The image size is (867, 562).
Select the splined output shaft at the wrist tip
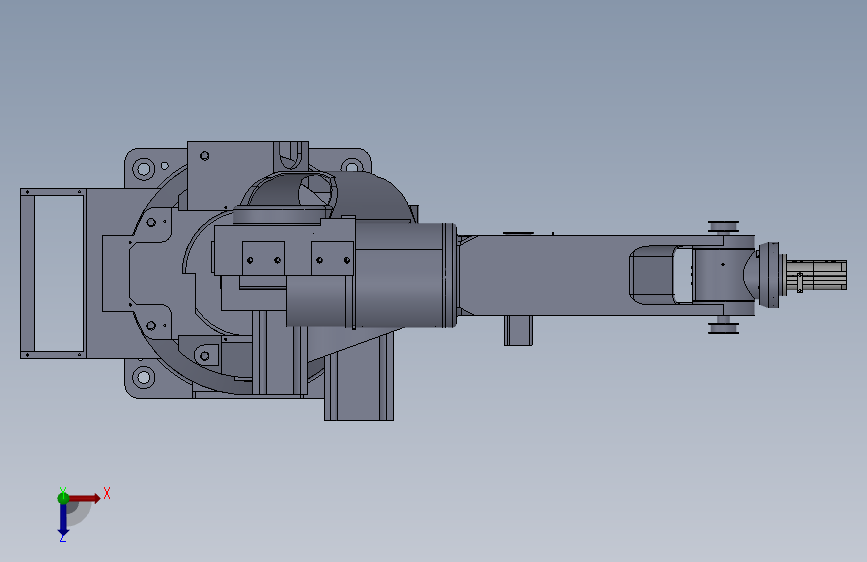[816, 274]
